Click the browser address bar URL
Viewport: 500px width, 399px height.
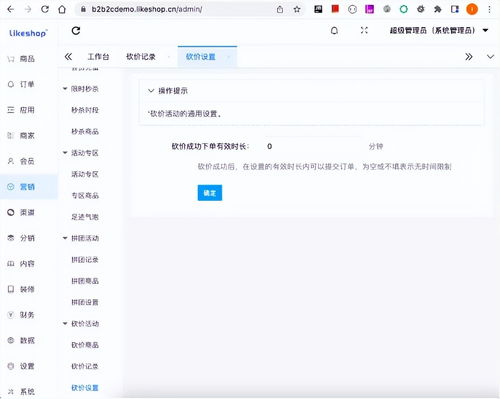[x=147, y=9]
